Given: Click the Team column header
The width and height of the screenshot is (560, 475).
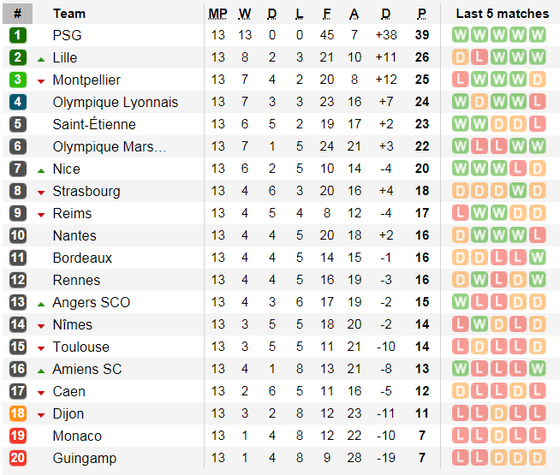Looking at the screenshot, I should click(x=69, y=14).
